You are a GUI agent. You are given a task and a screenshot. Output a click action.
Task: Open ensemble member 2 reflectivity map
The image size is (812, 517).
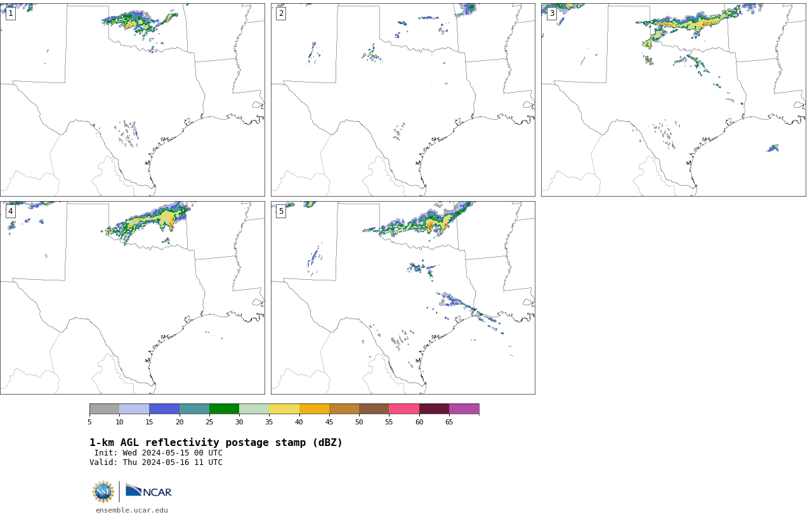pos(403,100)
